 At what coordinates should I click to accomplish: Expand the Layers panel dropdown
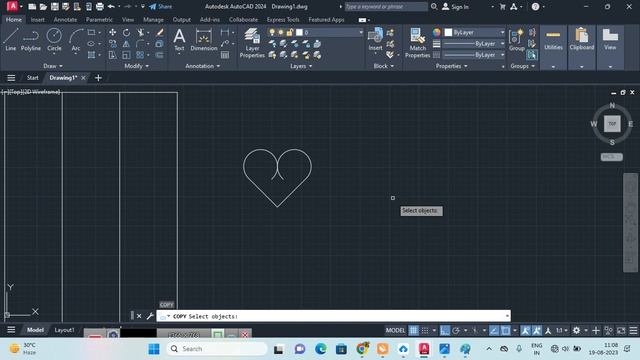pos(301,66)
